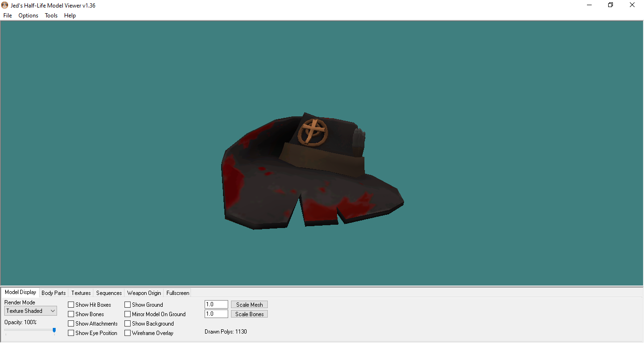
Task: Expand the Render Mode dropdown
Action: pos(31,311)
